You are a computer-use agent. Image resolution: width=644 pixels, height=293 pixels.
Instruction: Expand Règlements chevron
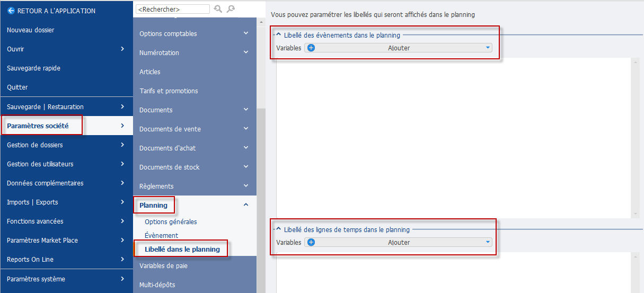click(245, 186)
